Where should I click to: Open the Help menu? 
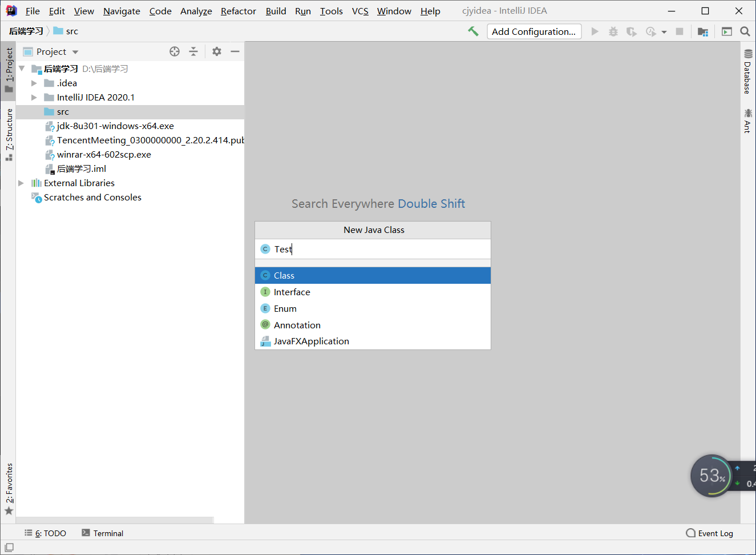(430, 11)
